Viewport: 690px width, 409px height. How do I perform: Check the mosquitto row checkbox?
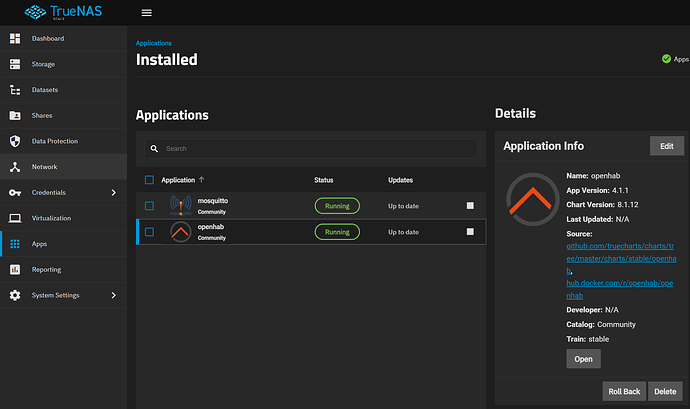coord(150,206)
